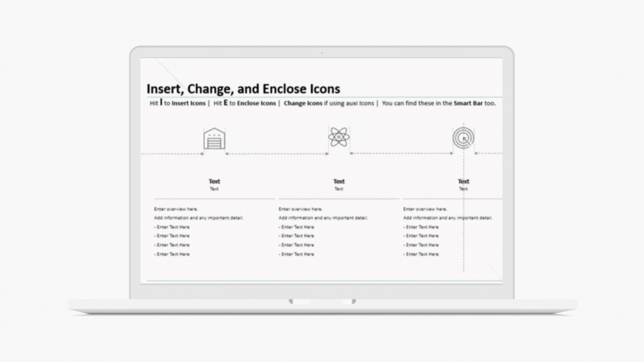Image resolution: width=644 pixels, height=362 pixels.
Task: Click 'Insert Icons' in the subtitle line
Action: (188, 103)
